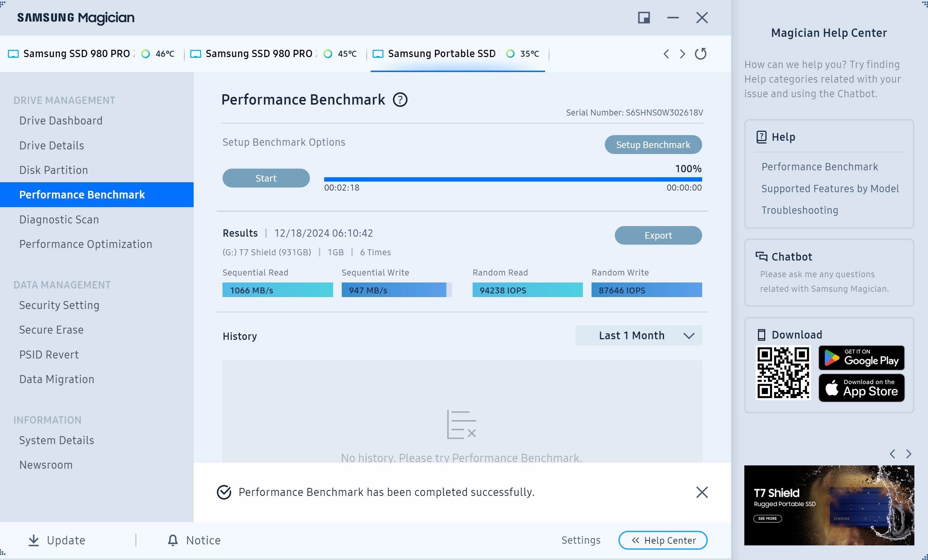Click the Start benchmark button
Screen dimensions: 928x560
266,178
